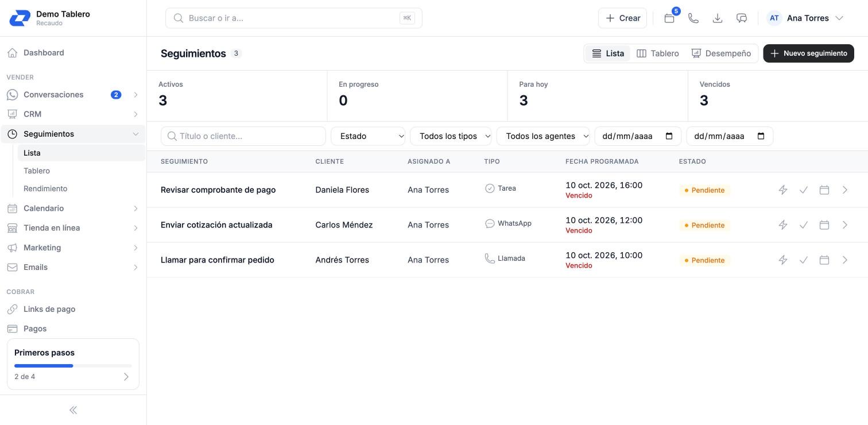Mark Enviar cotización actualizada as complete
The height and width of the screenshot is (425, 868).
[804, 225]
